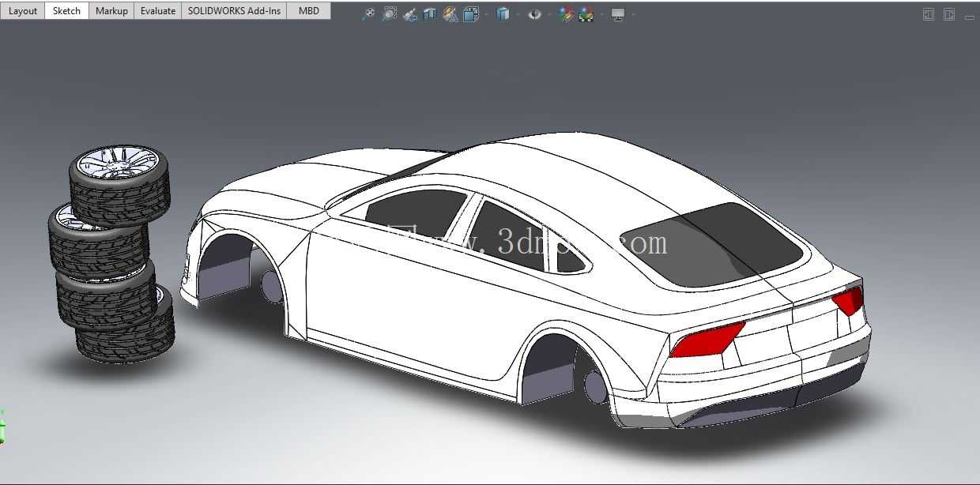
Task: Expand the Apply Scene dropdown arrow
Action: 602,13
